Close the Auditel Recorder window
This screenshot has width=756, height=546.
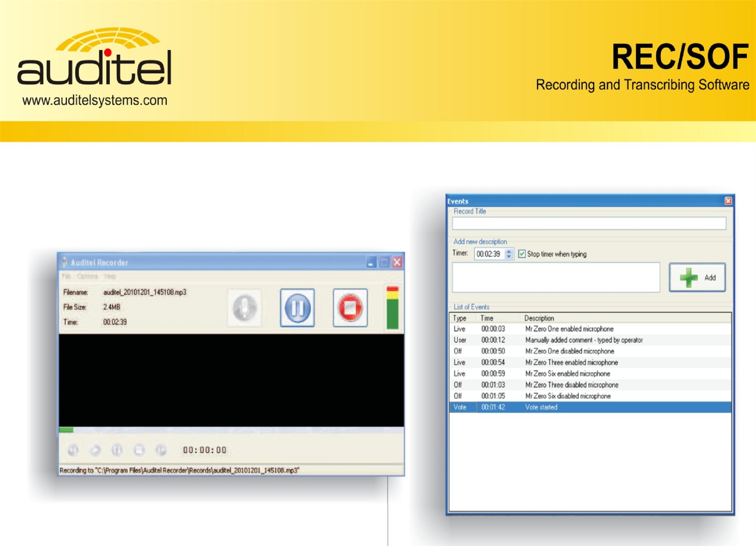pyautogui.click(x=397, y=262)
